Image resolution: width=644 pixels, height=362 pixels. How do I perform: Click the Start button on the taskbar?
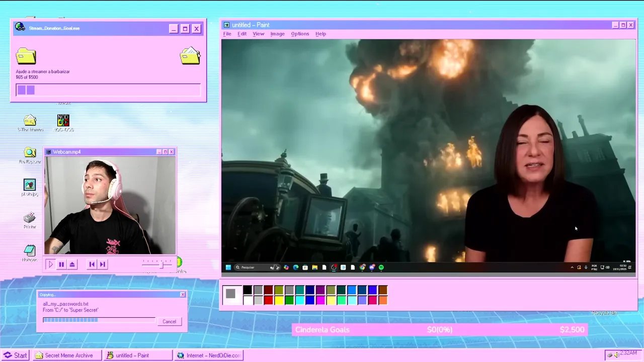point(15,355)
